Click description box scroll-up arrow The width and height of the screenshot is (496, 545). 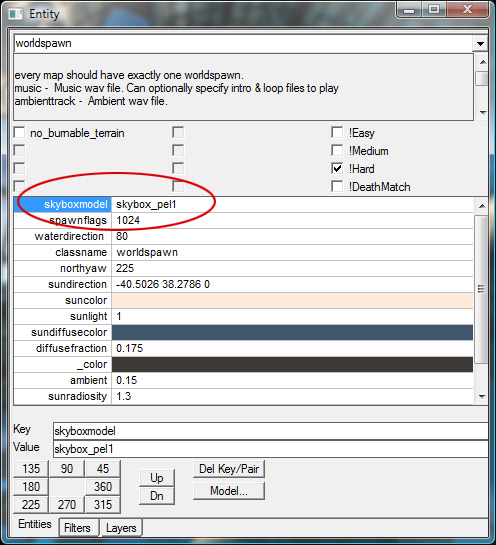point(482,62)
